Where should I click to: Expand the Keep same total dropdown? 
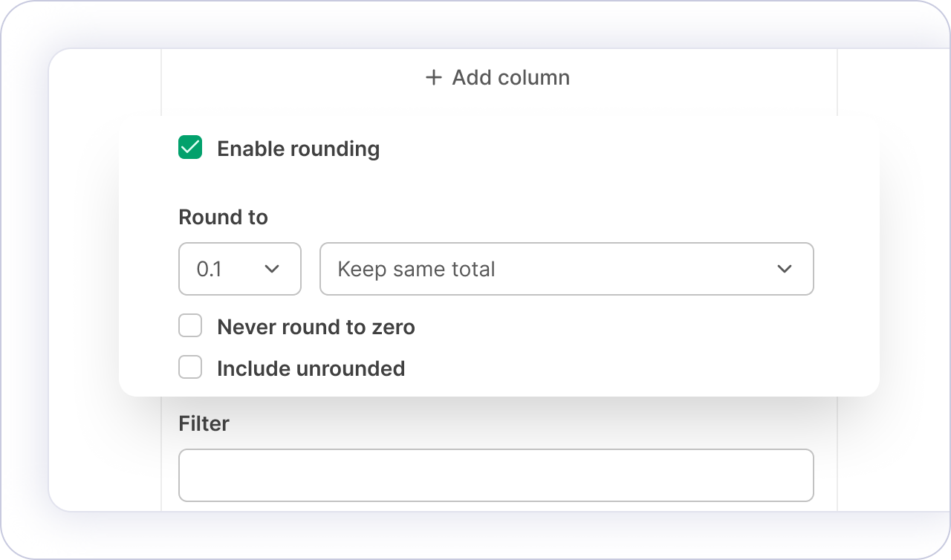click(566, 269)
